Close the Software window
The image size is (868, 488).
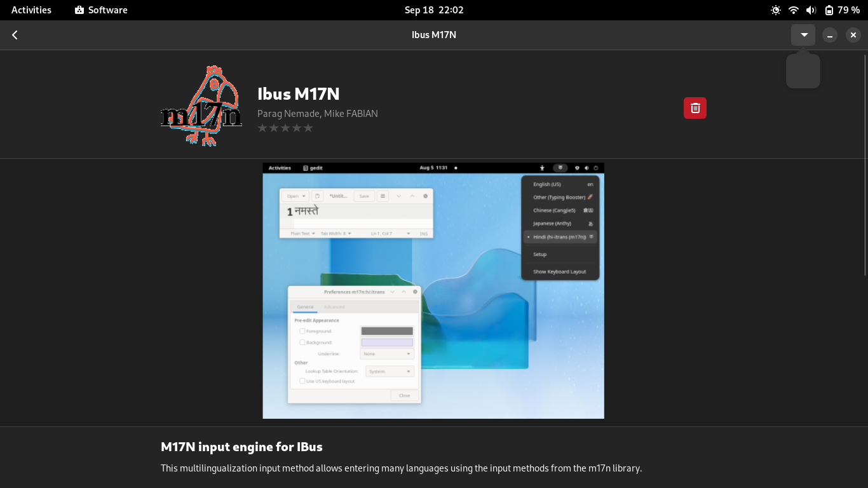click(853, 35)
